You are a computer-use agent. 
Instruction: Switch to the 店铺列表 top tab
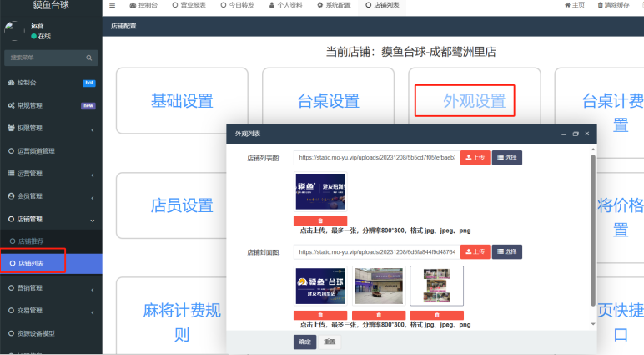pyautogui.click(x=382, y=5)
